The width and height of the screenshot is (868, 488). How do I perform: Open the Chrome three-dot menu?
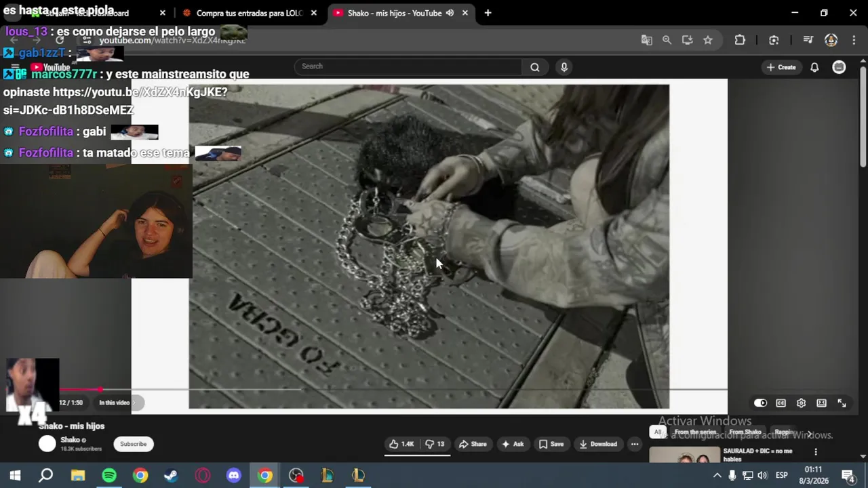point(853,40)
